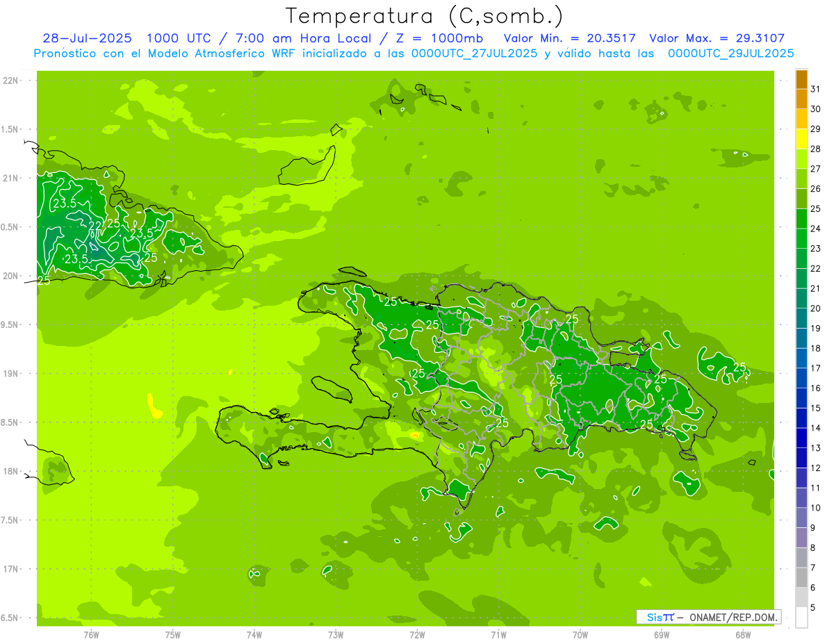This screenshot has height=644, width=834.
Task: Click the "68W" longitude axis label
Action: 743,634
